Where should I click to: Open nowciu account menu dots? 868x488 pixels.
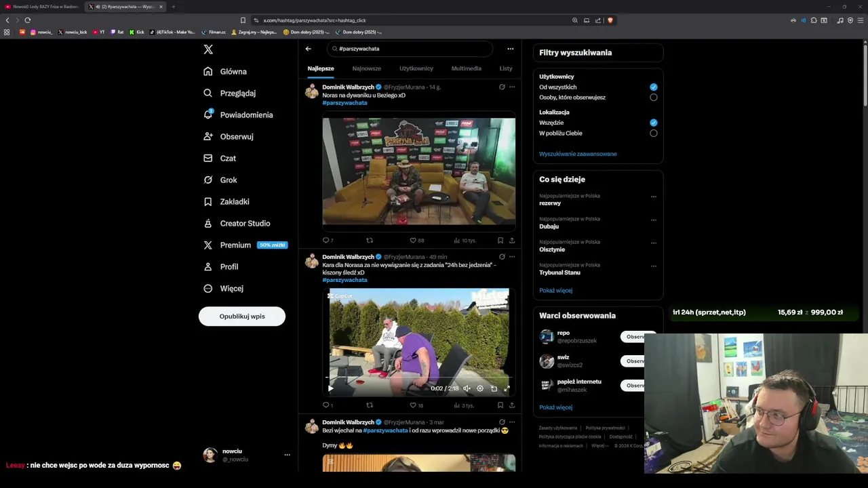point(287,455)
